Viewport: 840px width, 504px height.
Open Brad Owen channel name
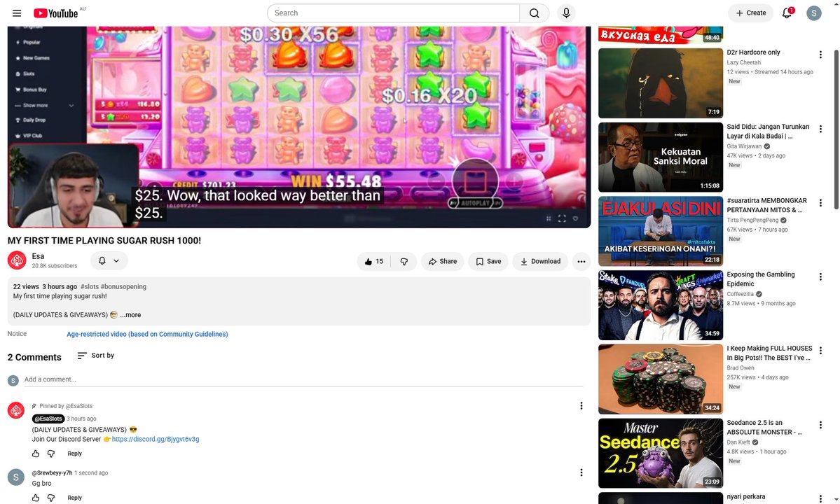[x=741, y=368]
